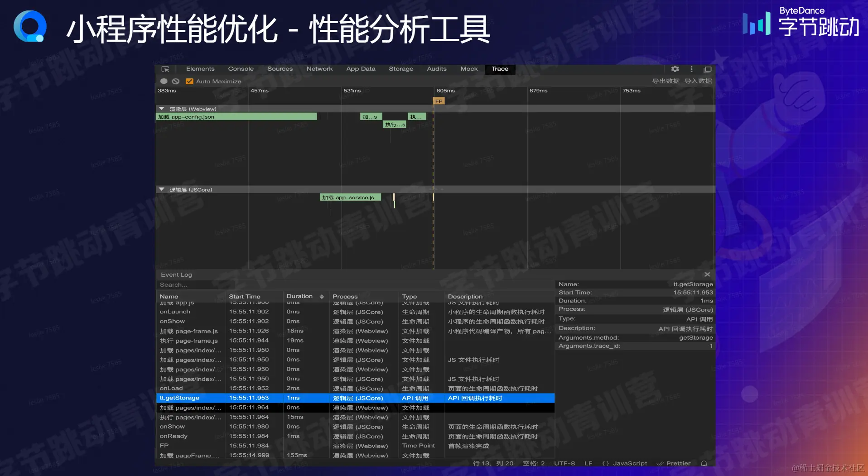Click the LF line ending indicator
Screen dimensions: 868x476
(588, 463)
